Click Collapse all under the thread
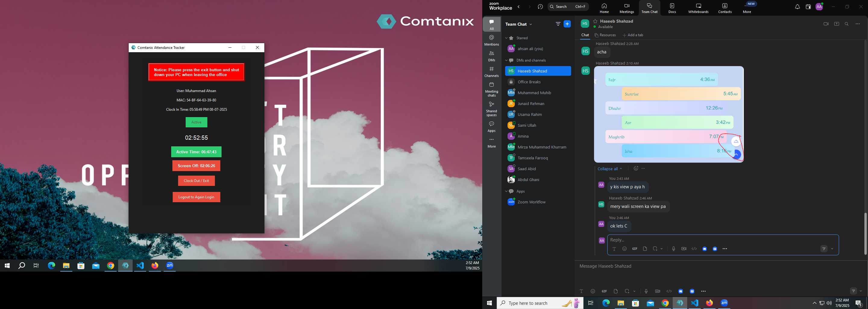This screenshot has width=868, height=309. tap(609, 169)
